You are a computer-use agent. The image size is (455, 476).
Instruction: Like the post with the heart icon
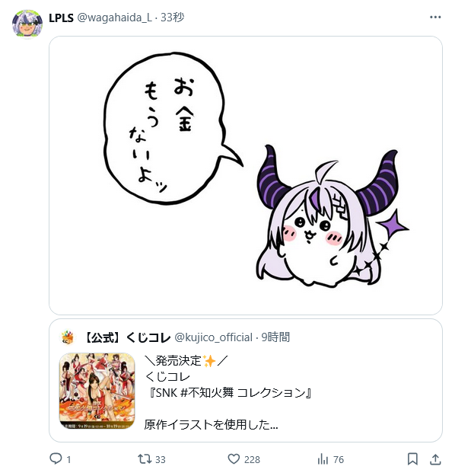click(234, 458)
